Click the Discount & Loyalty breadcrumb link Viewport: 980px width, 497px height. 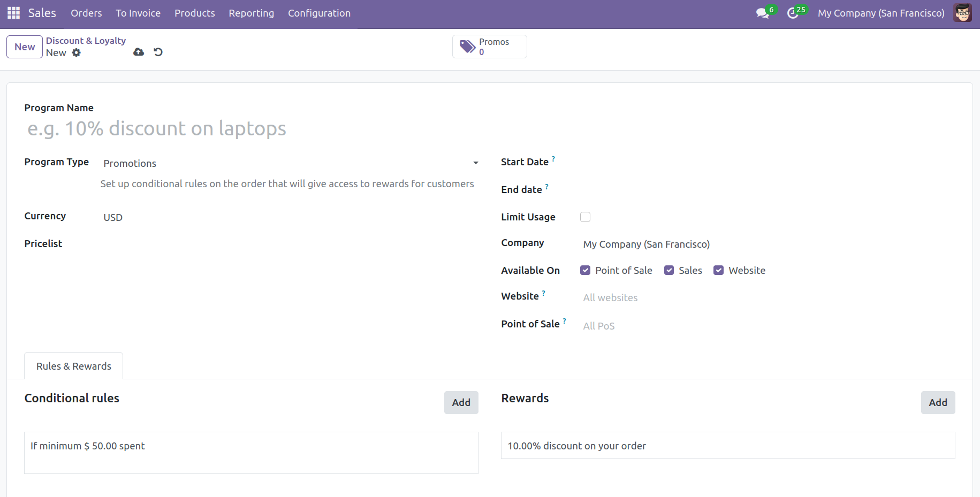click(x=86, y=41)
